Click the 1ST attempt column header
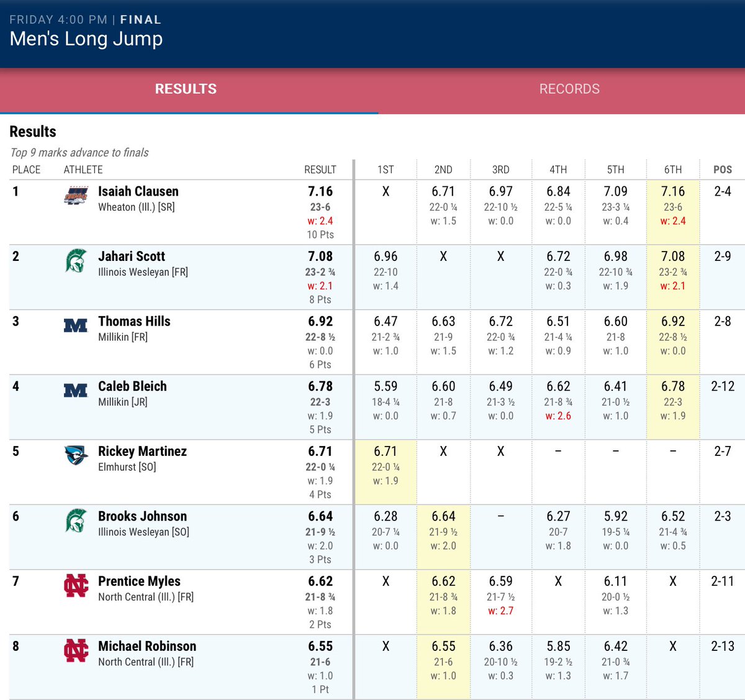Screen dimensions: 745x700 (x=386, y=170)
